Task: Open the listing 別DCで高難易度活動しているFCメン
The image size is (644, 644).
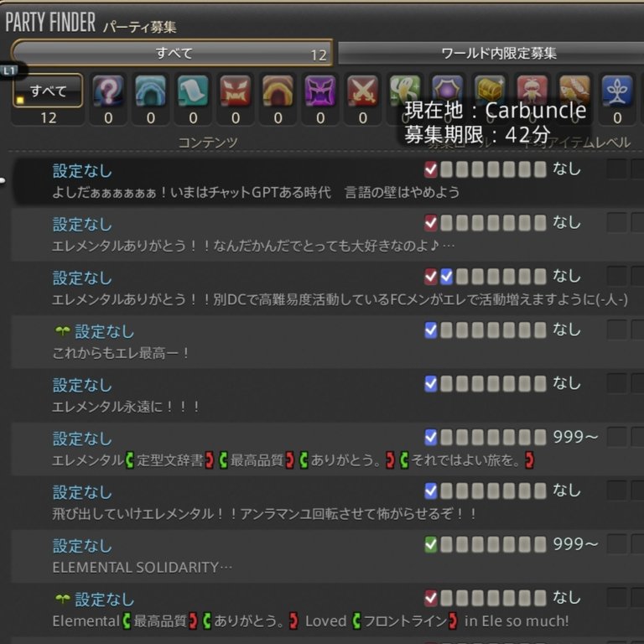Action: coord(328,288)
